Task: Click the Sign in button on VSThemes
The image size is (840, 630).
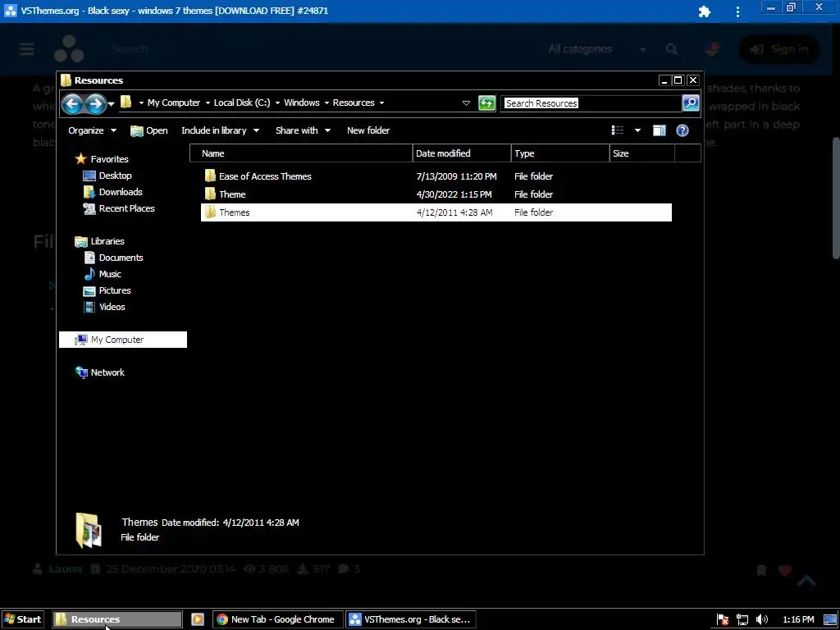Action: click(x=779, y=49)
